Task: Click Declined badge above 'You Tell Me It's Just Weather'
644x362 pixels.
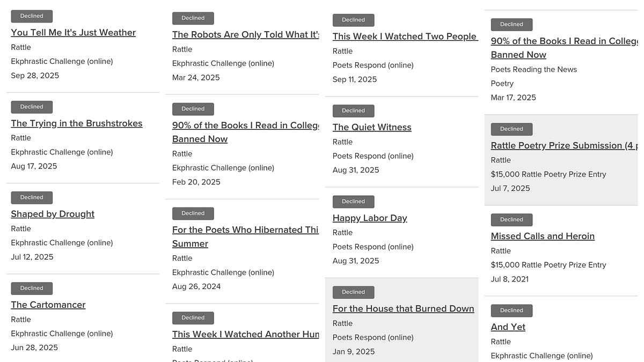Action: pos(32,16)
